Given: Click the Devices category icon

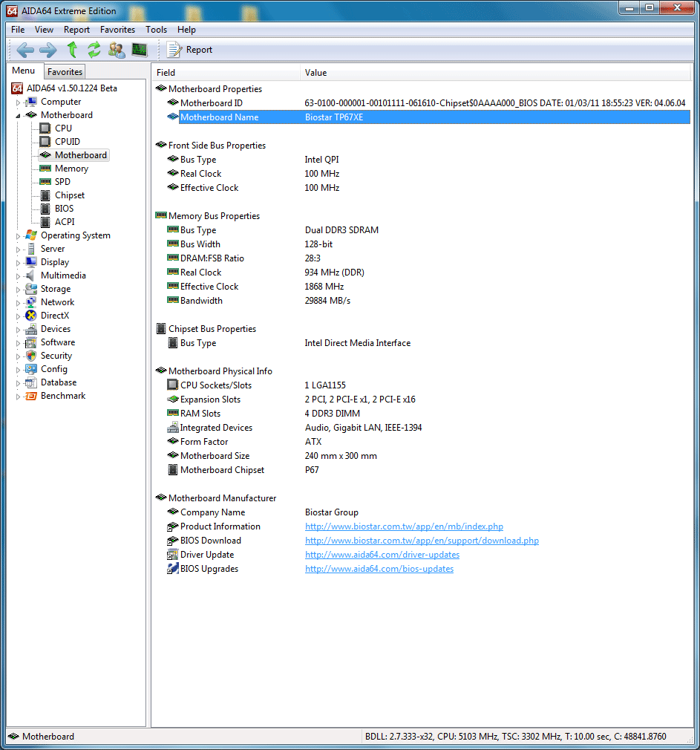Looking at the screenshot, I should tap(31, 329).
